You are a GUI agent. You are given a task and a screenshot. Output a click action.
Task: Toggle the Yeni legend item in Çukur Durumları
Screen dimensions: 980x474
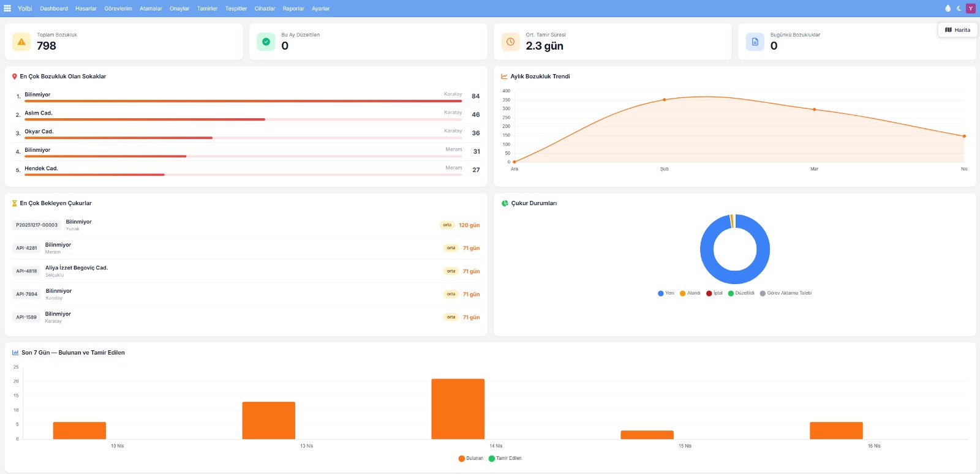pyautogui.click(x=666, y=293)
